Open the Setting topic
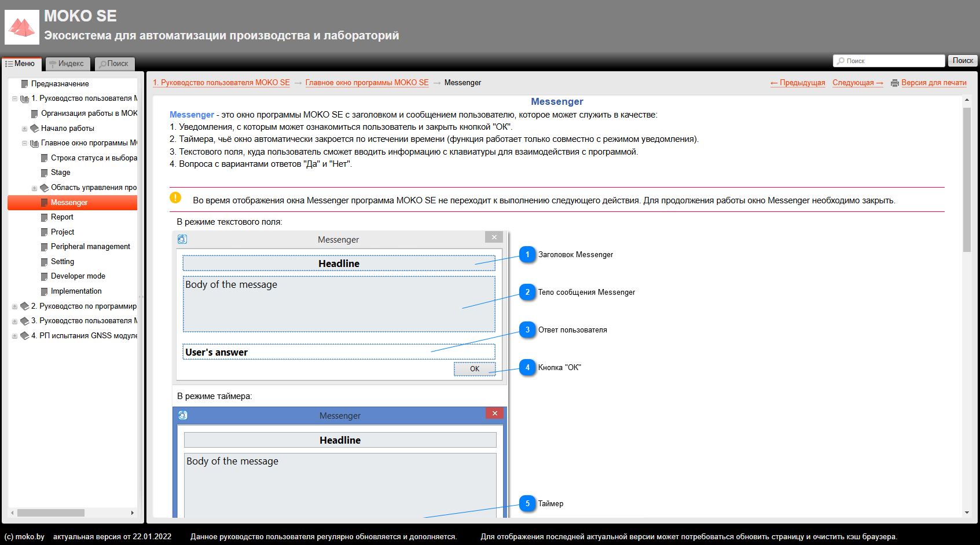Viewport: 980px width, 545px height. point(63,262)
